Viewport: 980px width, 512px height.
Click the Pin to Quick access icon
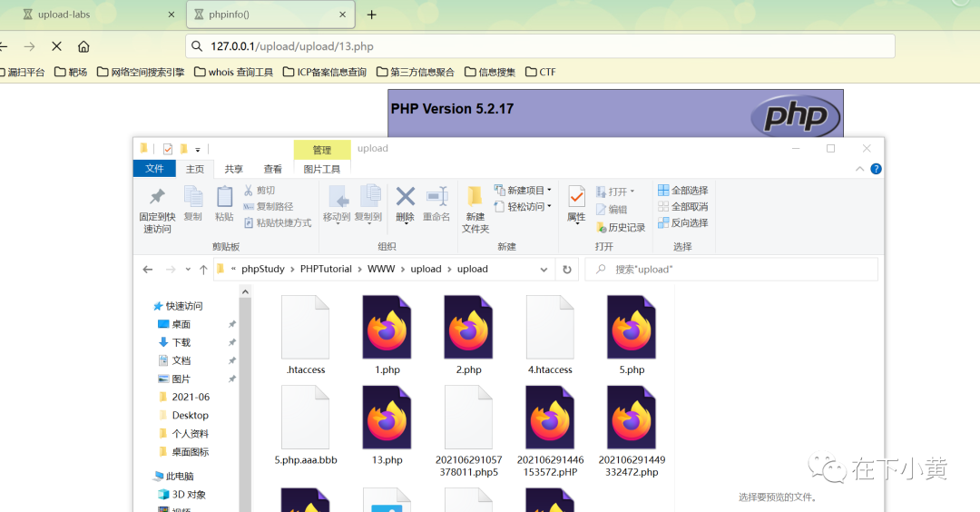[x=157, y=197]
